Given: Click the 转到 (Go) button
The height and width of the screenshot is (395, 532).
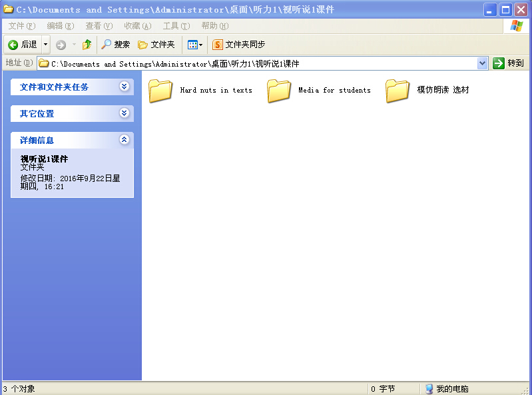Looking at the screenshot, I should (509, 63).
